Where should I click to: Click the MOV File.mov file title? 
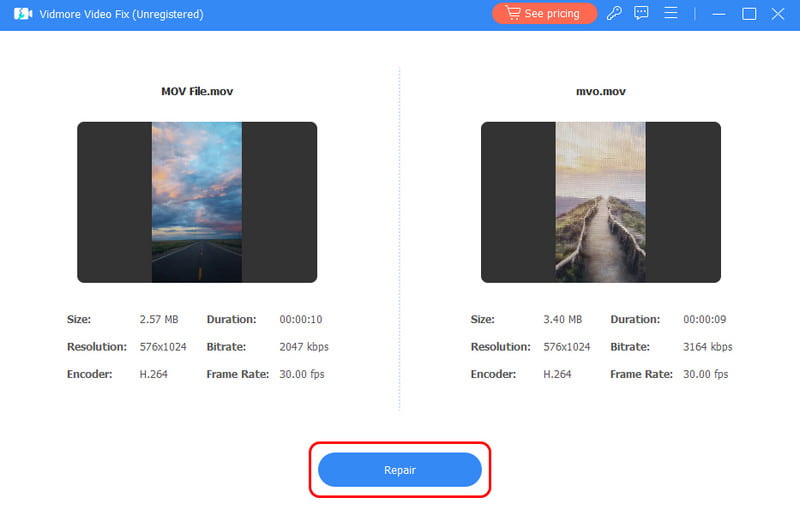[x=197, y=91]
